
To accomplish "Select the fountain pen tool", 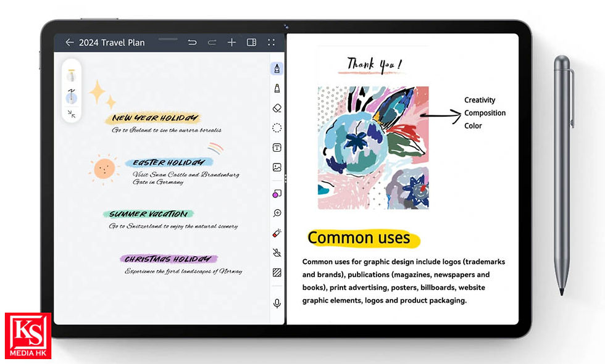I will coord(277,68).
